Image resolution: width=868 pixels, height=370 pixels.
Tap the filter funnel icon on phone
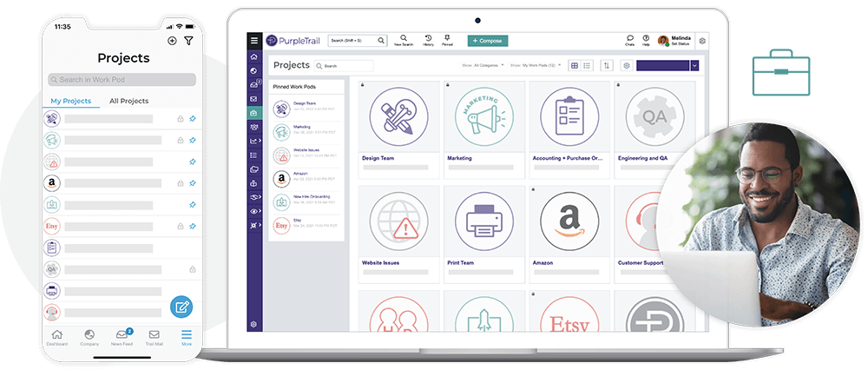(188, 41)
